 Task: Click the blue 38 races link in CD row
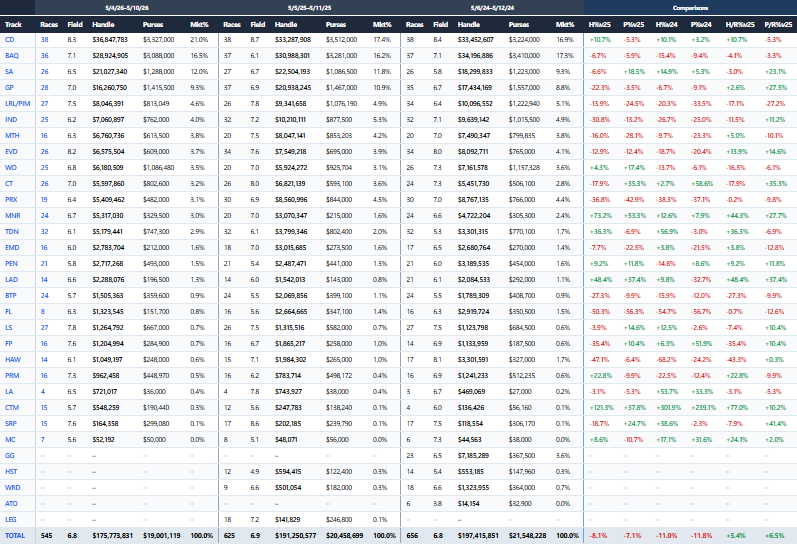tap(45, 40)
